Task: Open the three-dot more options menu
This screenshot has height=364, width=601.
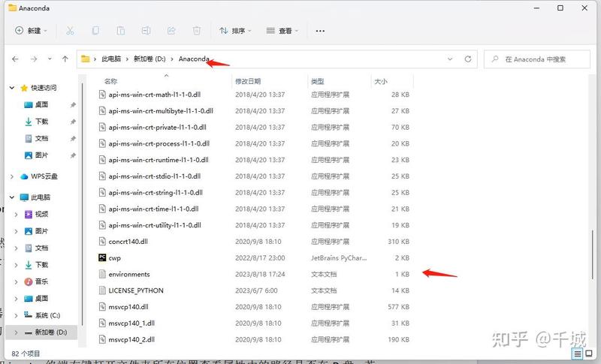Action: tap(320, 31)
